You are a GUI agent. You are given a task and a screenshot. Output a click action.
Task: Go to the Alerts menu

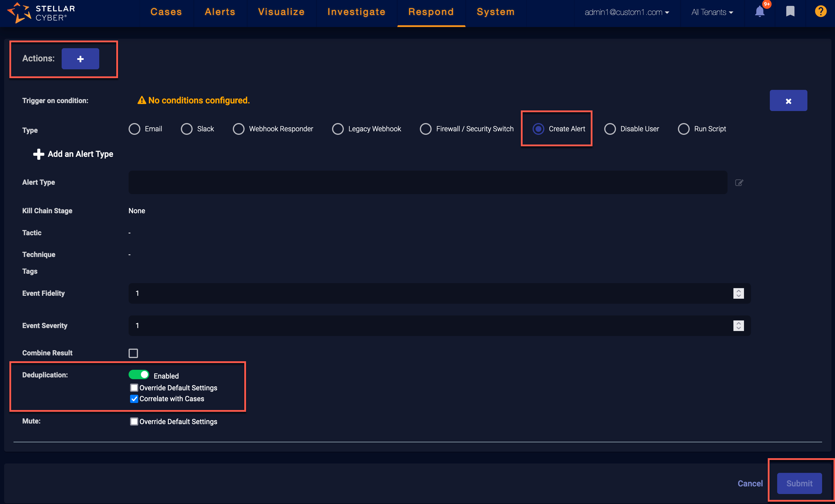[x=220, y=12]
